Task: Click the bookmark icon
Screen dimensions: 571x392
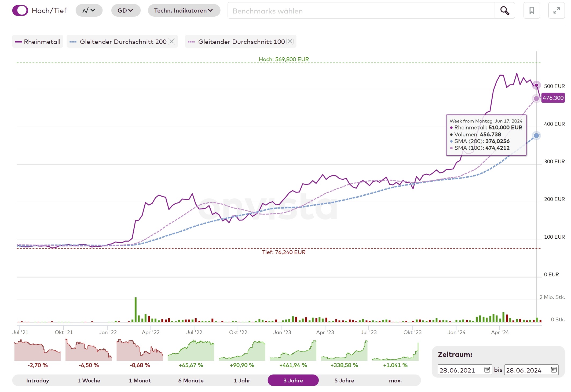Action: (532, 10)
